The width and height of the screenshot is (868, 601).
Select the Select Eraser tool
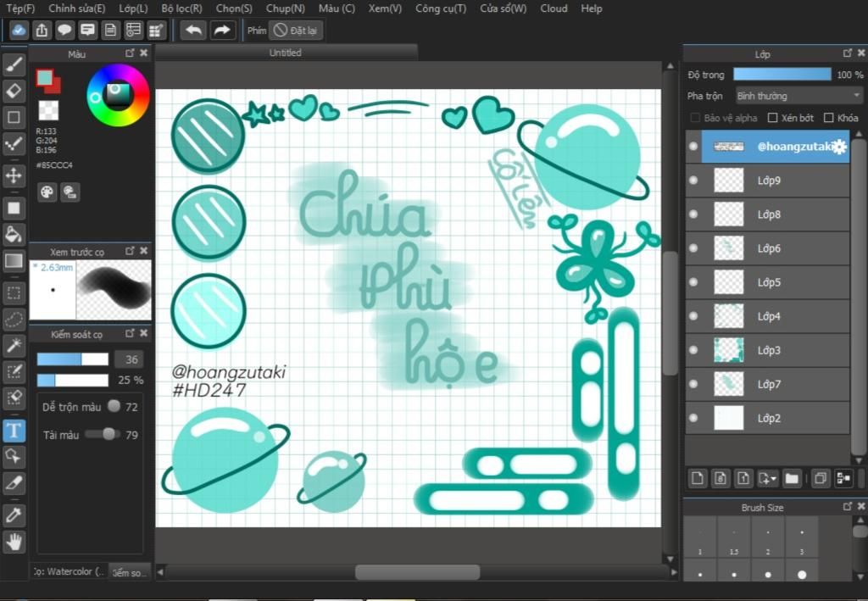(x=14, y=398)
